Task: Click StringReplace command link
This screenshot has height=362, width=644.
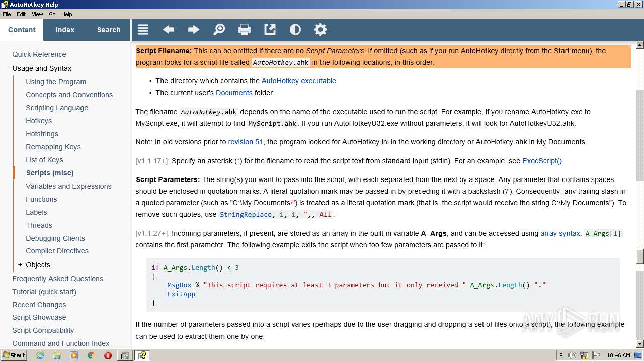Action: [x=246, y=214]
